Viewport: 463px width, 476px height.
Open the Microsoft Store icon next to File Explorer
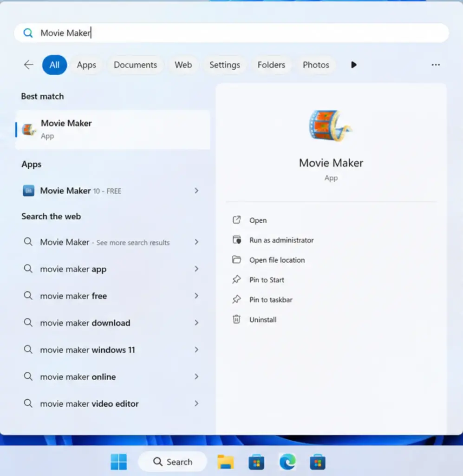pyautogui.click(x=256, y=462)
